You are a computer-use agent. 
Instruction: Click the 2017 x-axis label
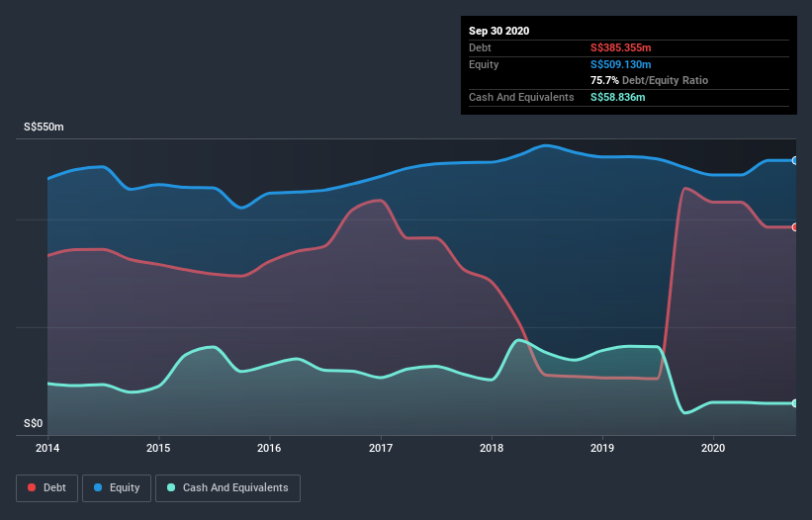pyautogui.click(x=381, y=448)
